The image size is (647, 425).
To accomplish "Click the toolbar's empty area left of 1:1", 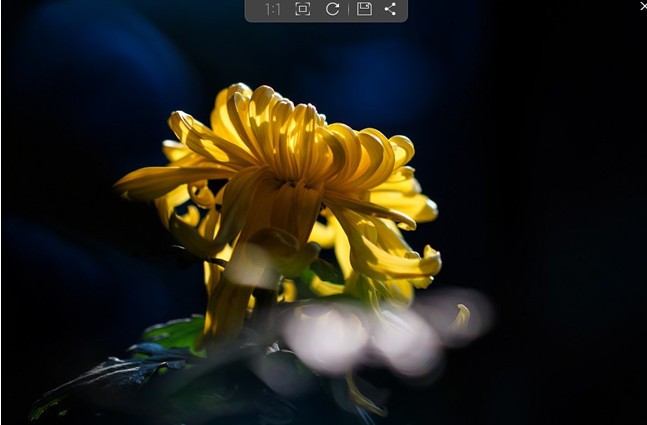I will (x=254, y=9).
